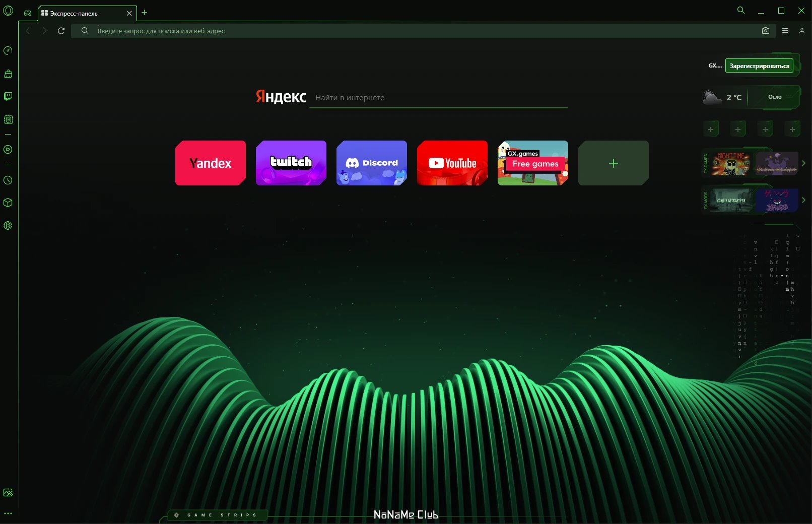Open the Zombie Apocalypse mod thumbnail
The height and width of the screenshot is (524, 812).
click(731, 200)
